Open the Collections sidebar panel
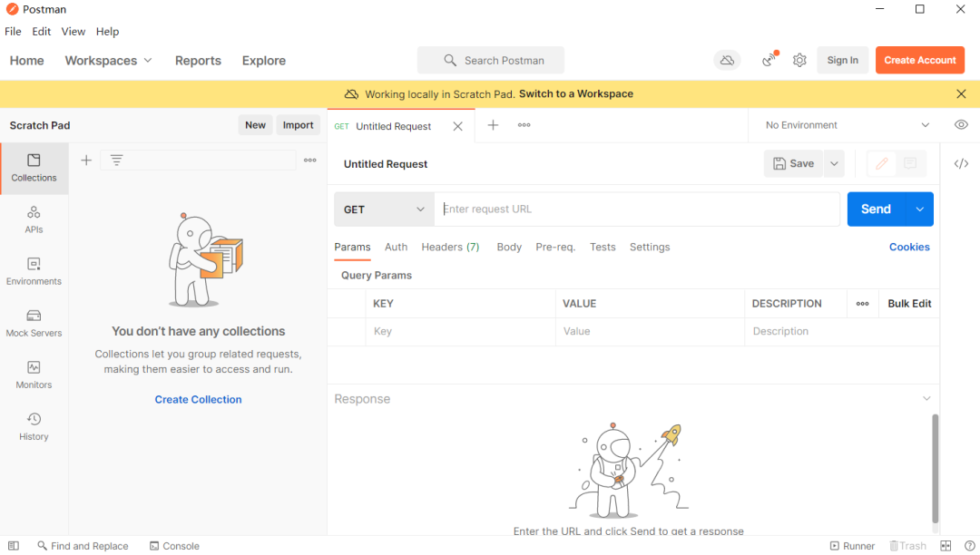 [34, 168]
